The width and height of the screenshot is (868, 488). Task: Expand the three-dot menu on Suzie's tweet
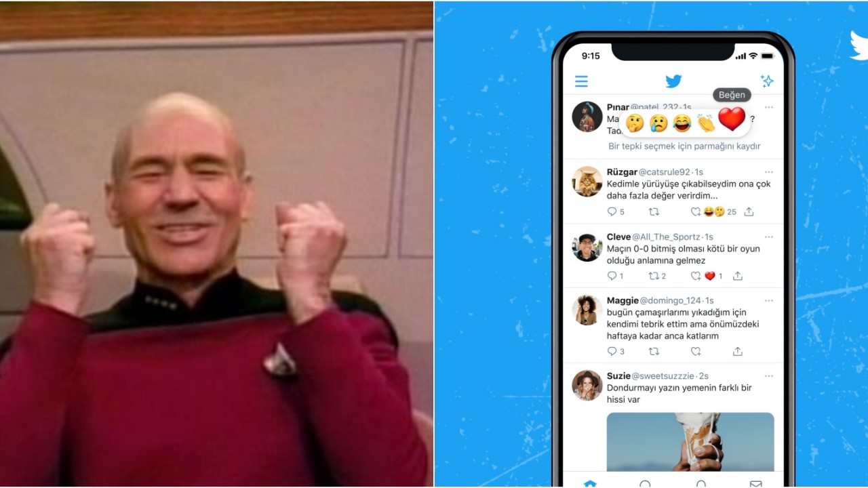tap(769, 376)
